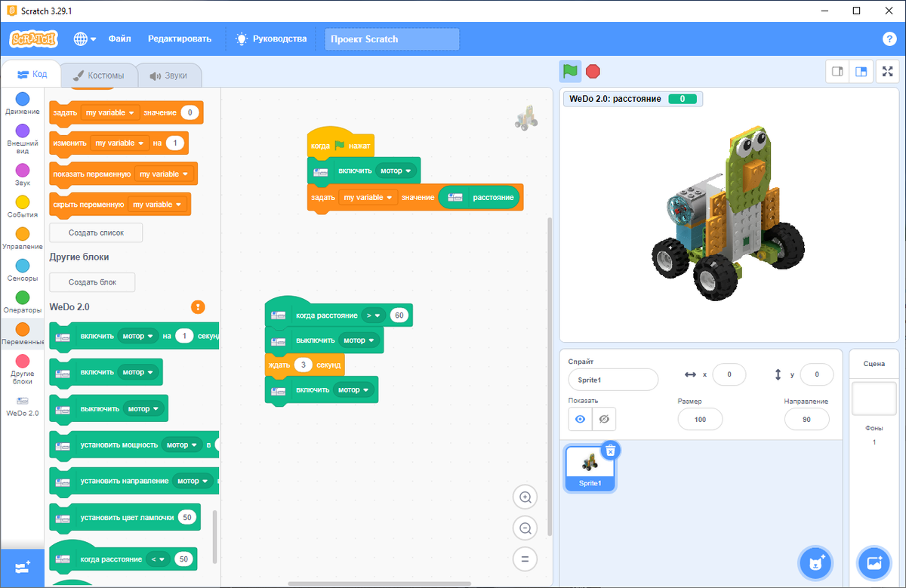Zoom in on the code workspace
Screen dimensions: 906x588
(x=525, y=497)
